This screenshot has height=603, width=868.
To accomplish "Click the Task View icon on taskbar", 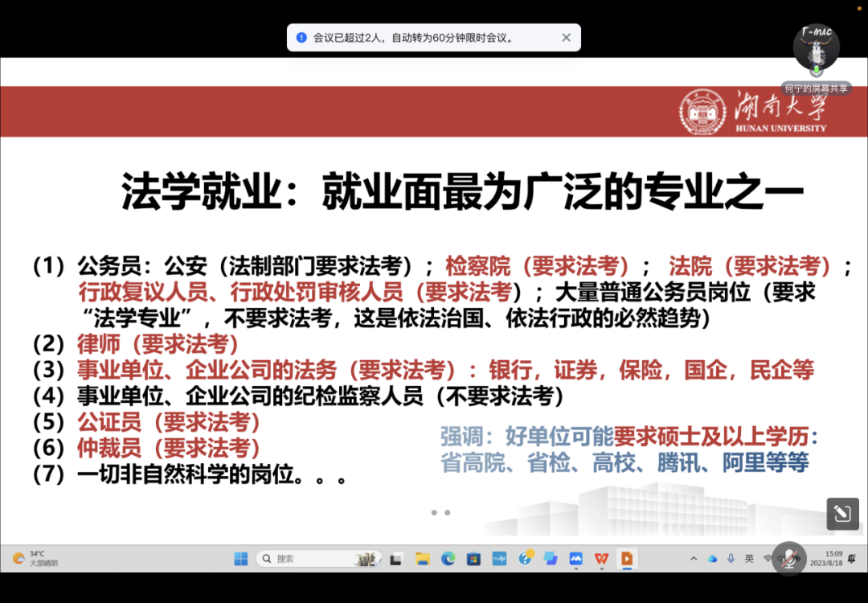I will click(x=396, y=559).
